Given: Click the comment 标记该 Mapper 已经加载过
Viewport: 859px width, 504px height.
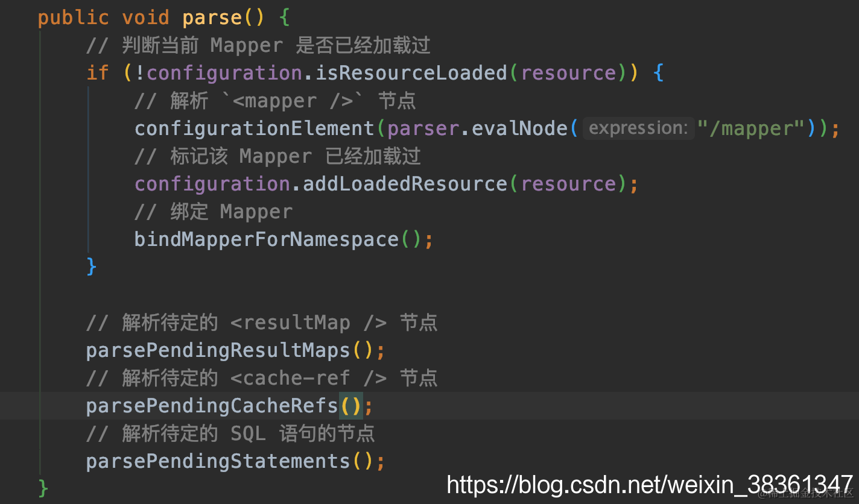Looking at the screenshot, I should tap(277, 156).
